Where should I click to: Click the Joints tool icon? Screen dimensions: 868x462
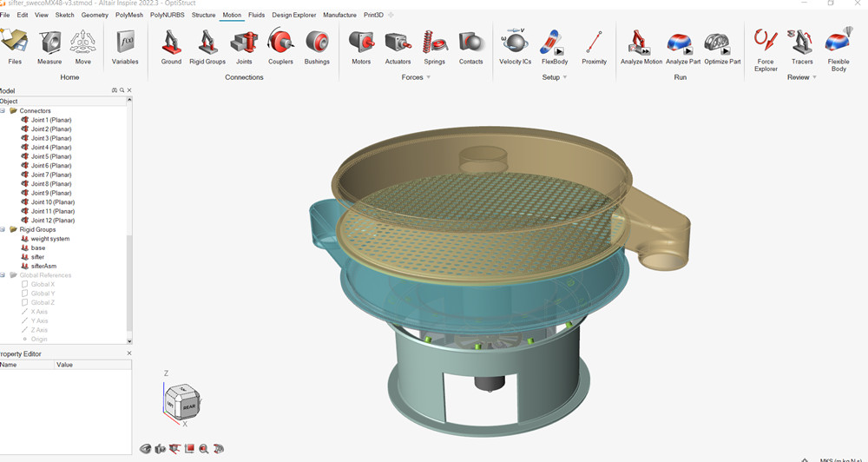pos(244,43)
